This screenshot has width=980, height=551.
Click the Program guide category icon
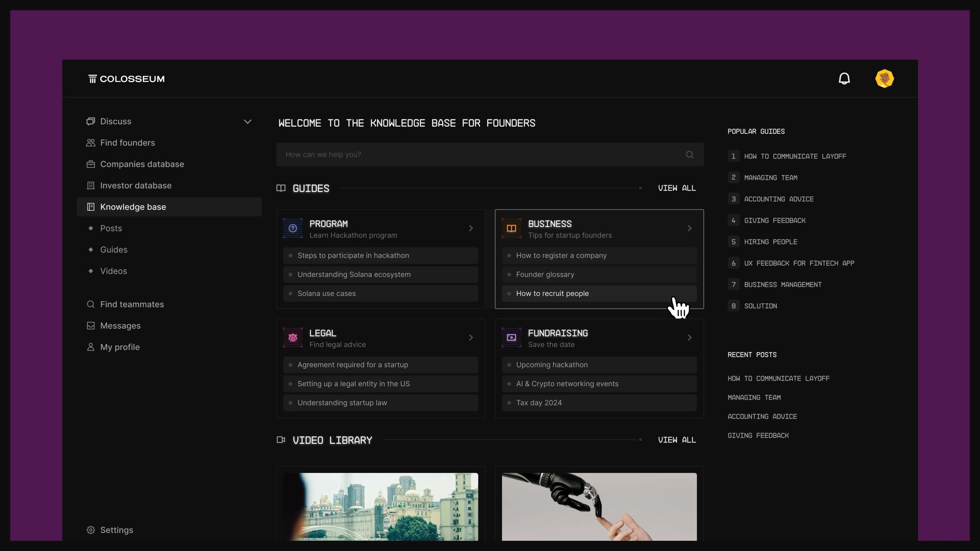pyautogui.click(x=292, y=228)
